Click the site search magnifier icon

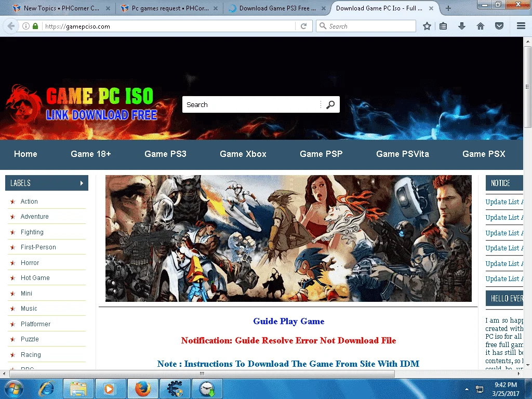point(330,104)
